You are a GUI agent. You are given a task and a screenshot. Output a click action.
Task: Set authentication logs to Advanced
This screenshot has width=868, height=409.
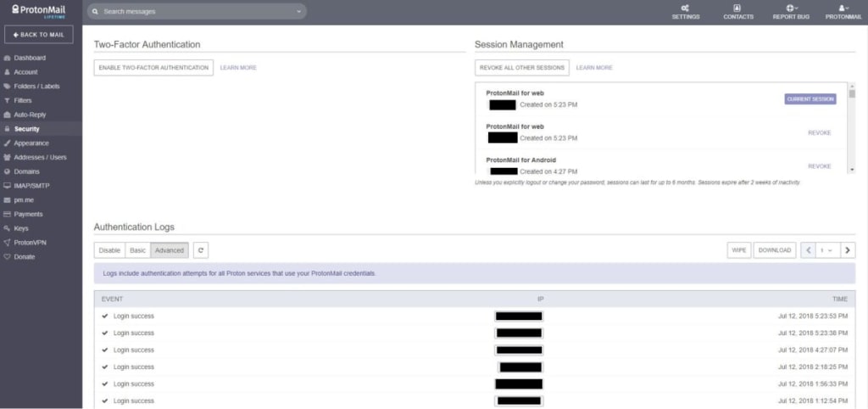pos(170,250)
